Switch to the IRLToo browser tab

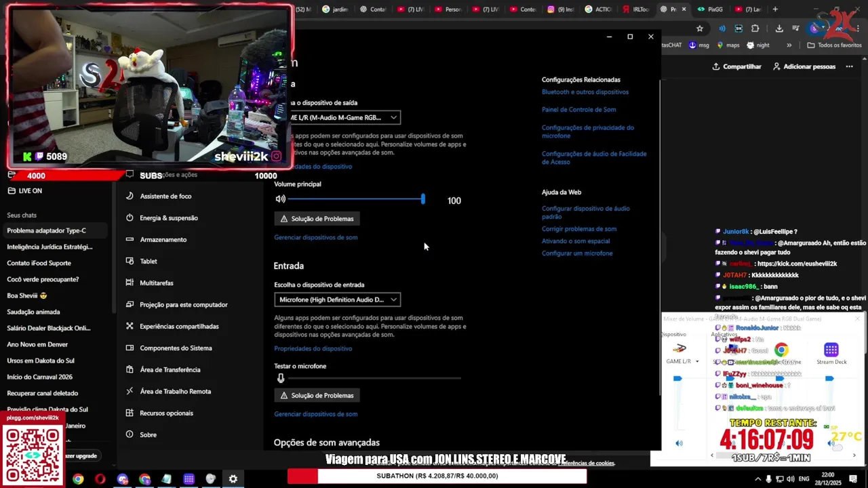pos(635,9)
